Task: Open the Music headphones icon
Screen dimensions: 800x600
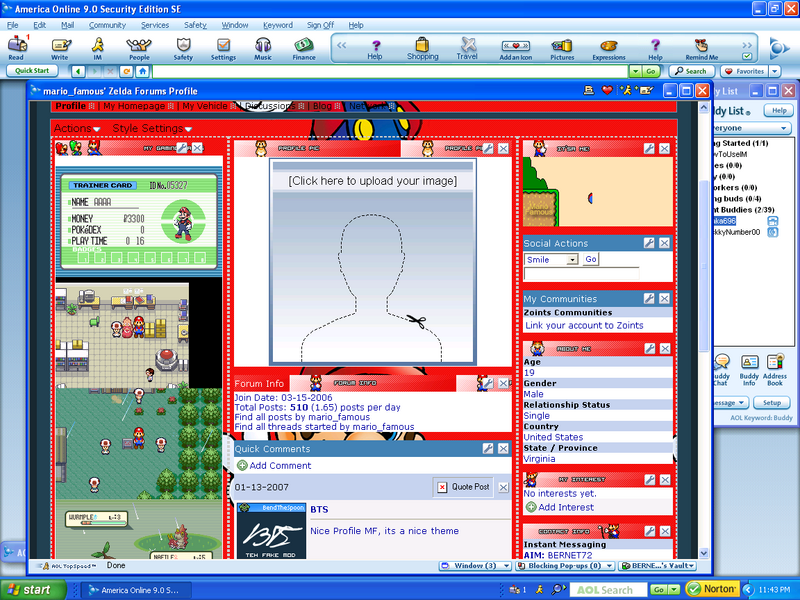Action: click(263, 48)
